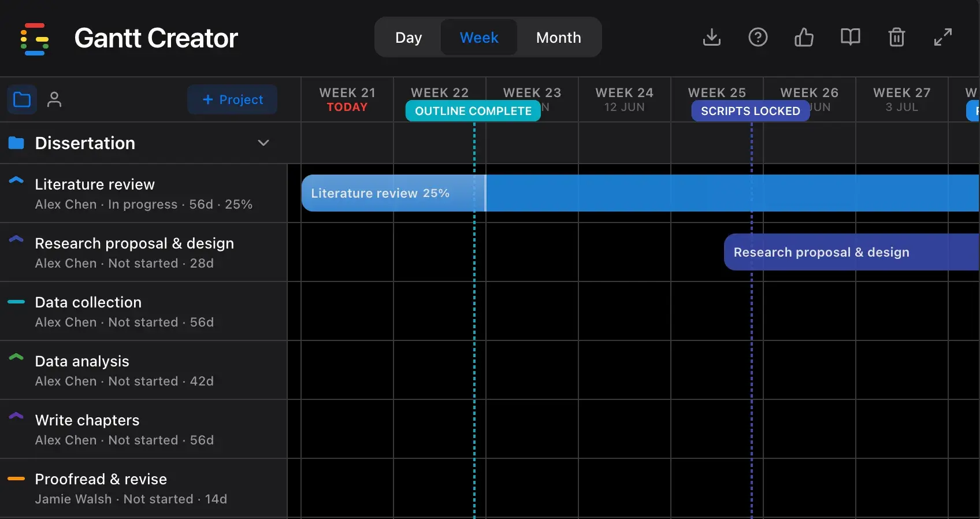The height and width of the screenshot is (519, 980).
Task: Click 'Alex Chen · Not started · 42d' text
Action: [x=124, y=381]
